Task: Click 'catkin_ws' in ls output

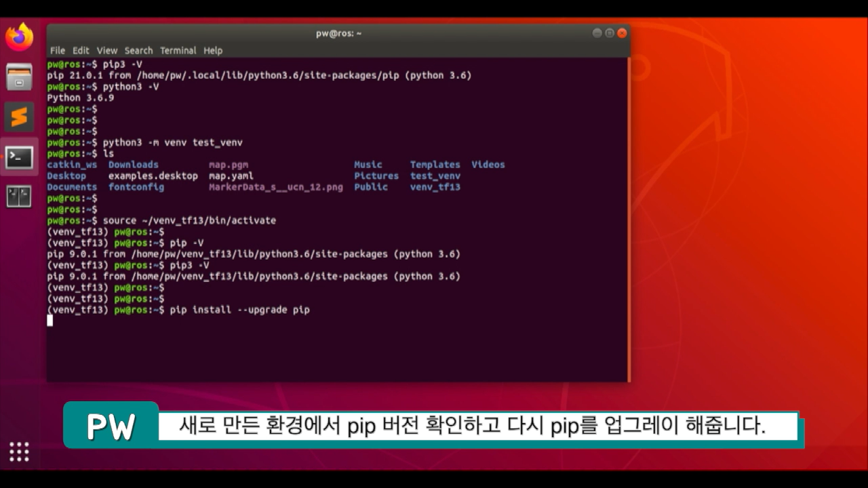Action: tap(72, 165)
